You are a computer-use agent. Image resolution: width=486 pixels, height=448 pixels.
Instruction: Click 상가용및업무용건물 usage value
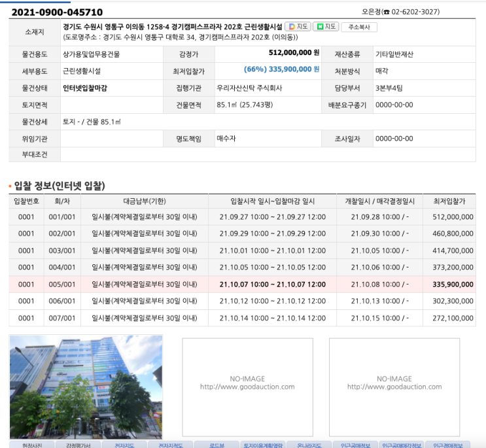[91, 54]
